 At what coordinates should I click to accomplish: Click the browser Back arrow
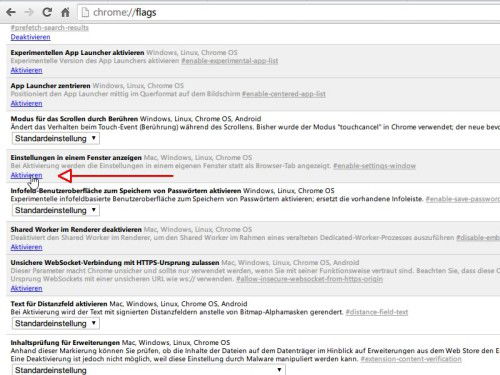tap(11, 12)
